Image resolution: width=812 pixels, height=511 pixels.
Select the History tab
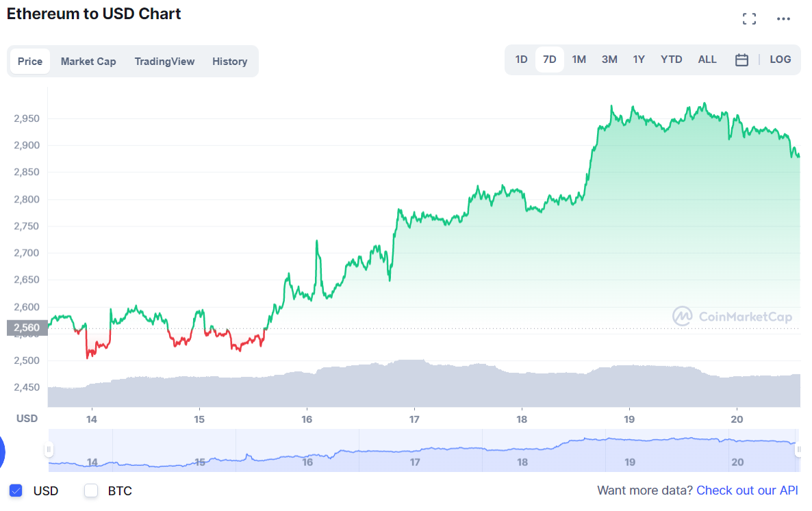click(x=229, y=62)
